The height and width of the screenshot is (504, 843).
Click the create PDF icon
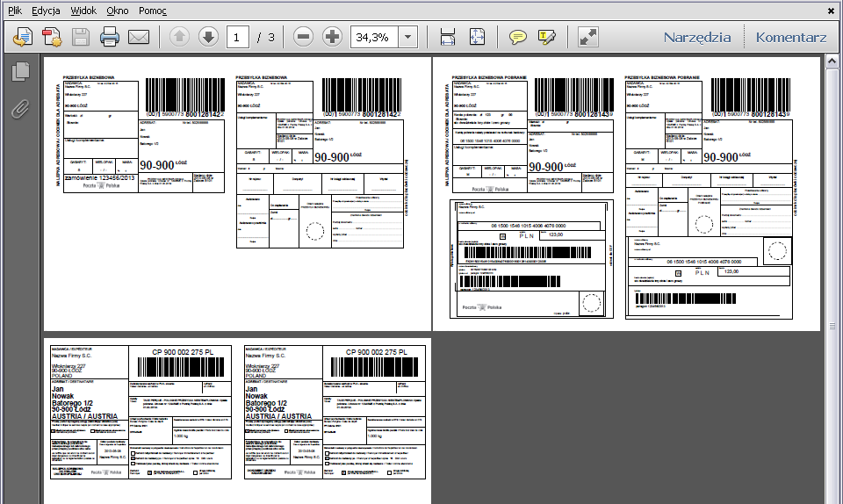(x=52, y=37)
